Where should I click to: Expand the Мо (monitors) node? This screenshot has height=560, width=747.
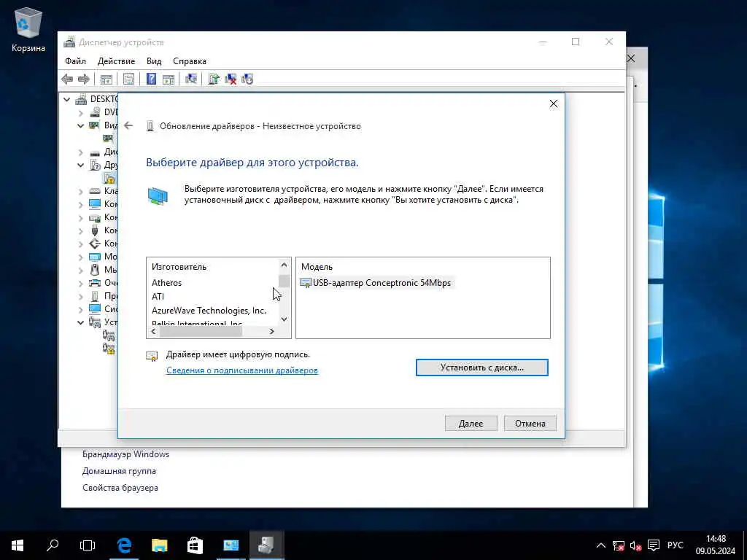pos(80,257)
